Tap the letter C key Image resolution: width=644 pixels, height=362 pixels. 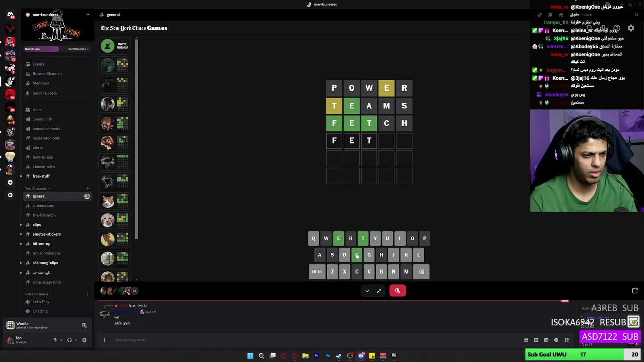[x=357, y=271]
